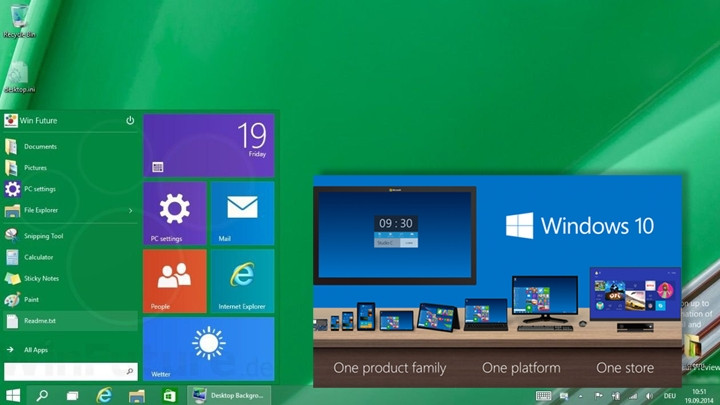The width and height of the screenshot is (720, 405).
Task: Open the volume speaker icon
Action: click(649, 396)
